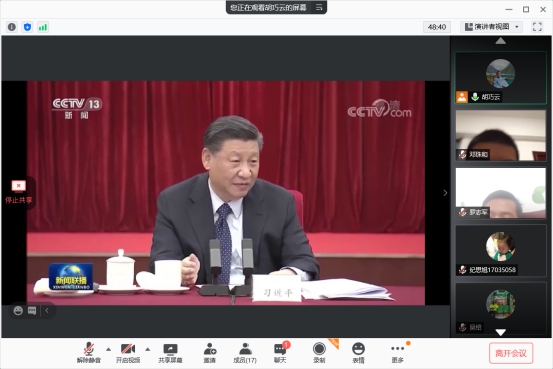The width and height of the screenshot is (553, 369).
Task: Unmute the microphone (解除静音)
Action: click(89, 353)
